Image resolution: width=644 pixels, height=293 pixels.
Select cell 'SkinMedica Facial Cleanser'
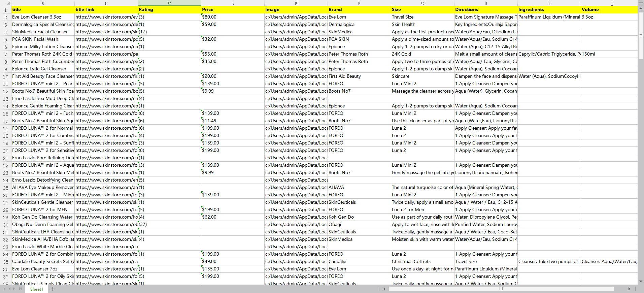43,32
